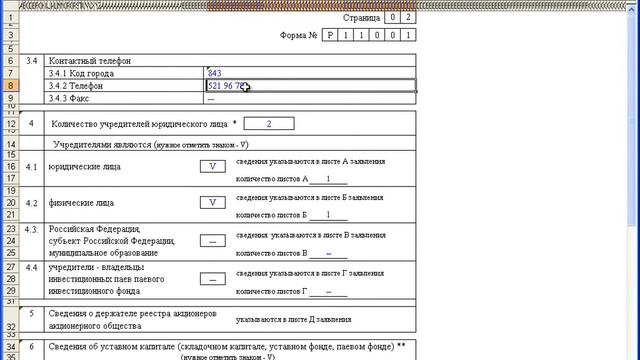Click the scrollbar up arrow

(x=631, y=10)
